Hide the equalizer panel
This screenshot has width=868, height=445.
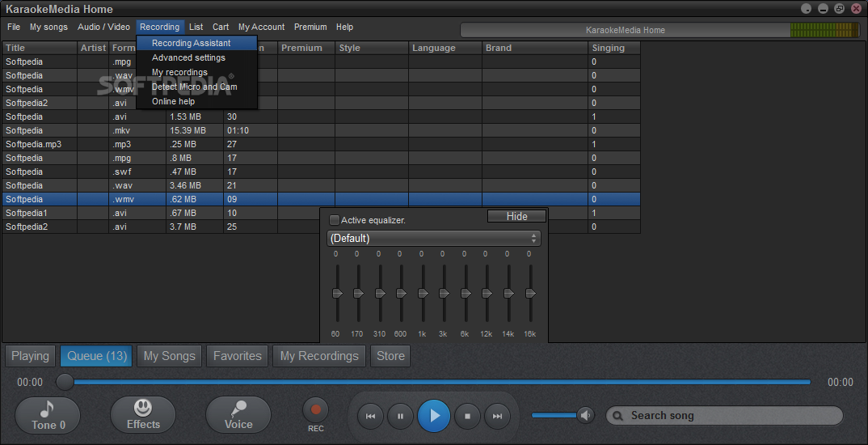pos(517,216)
